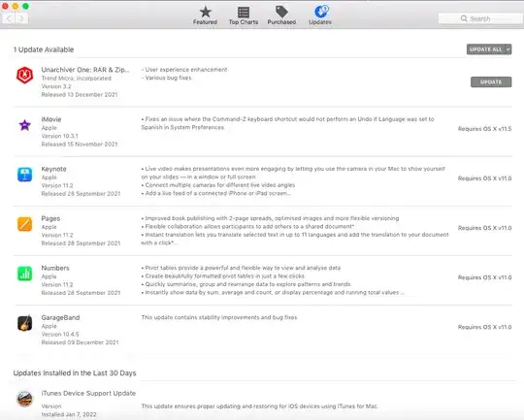Click the GarageBand guitar icon
524x420 pixels.
[x=24, y=323]
